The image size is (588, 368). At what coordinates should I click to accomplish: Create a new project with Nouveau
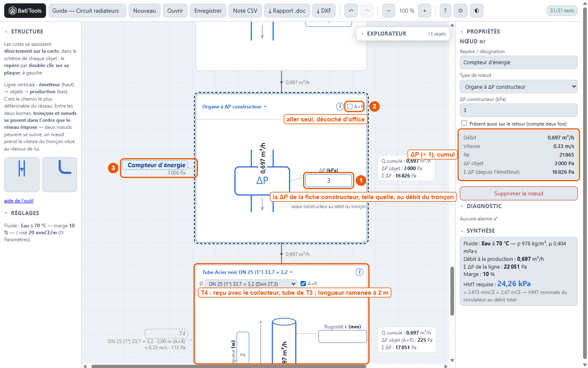point(145,11)
